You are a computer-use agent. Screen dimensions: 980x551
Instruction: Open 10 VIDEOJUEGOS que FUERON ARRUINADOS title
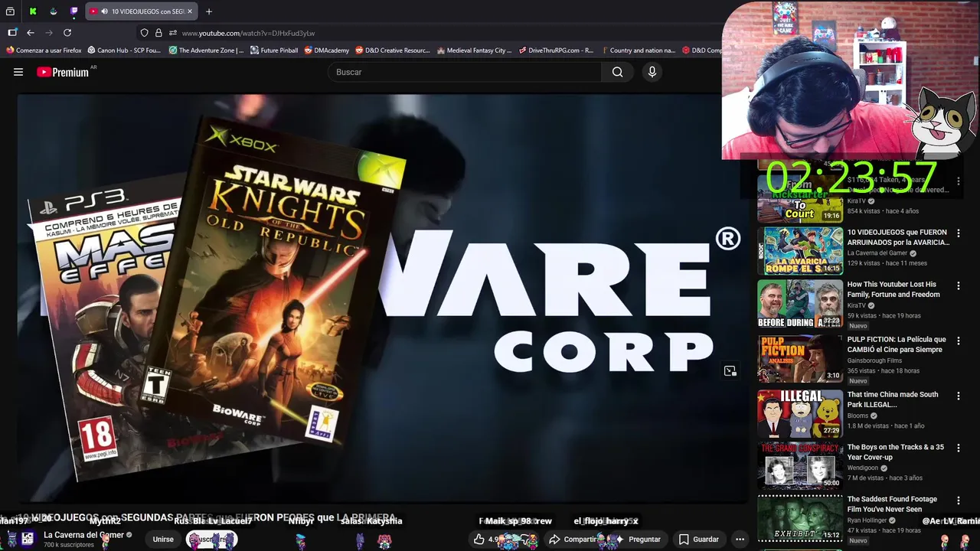[898, 237]
